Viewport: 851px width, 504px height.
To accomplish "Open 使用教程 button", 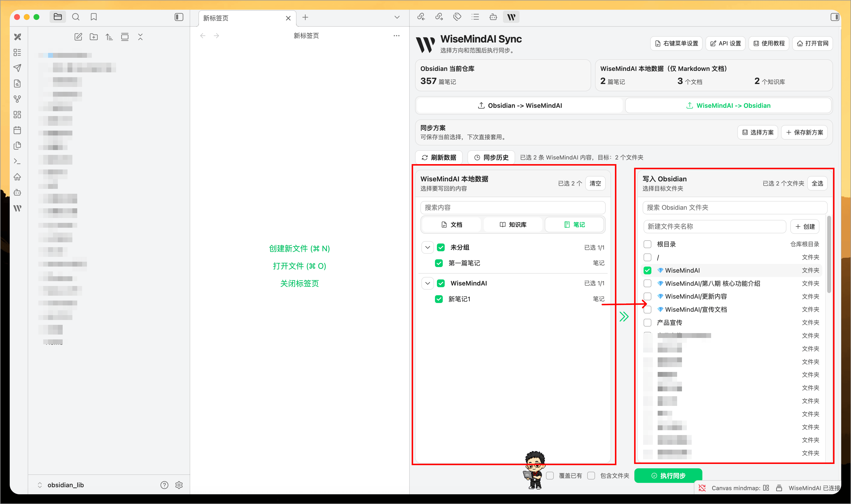I will tap(769, 43).
